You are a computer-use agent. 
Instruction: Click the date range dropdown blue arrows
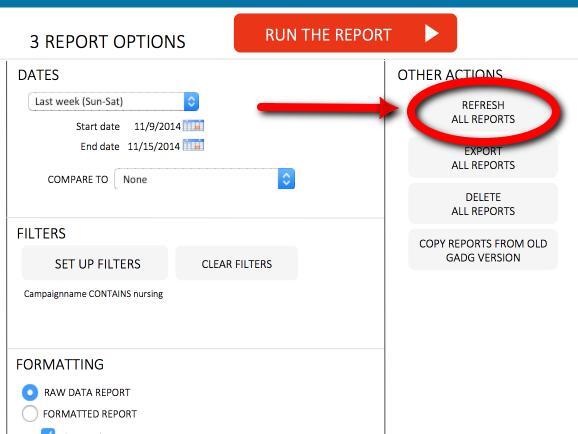pos(191,101)
